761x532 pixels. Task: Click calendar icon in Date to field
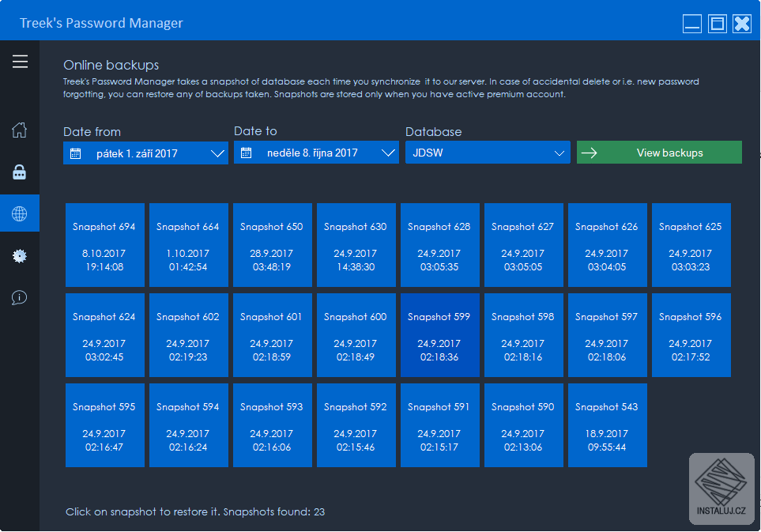246,153
